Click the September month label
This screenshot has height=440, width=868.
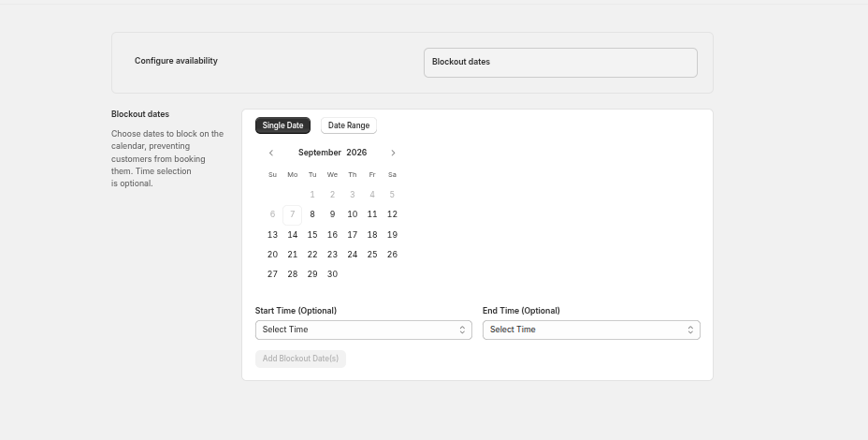(319, 153)
